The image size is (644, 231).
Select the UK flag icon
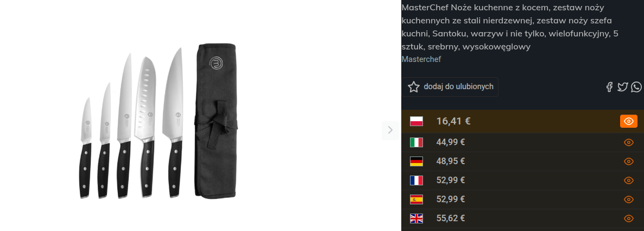(x=416, y=218)
